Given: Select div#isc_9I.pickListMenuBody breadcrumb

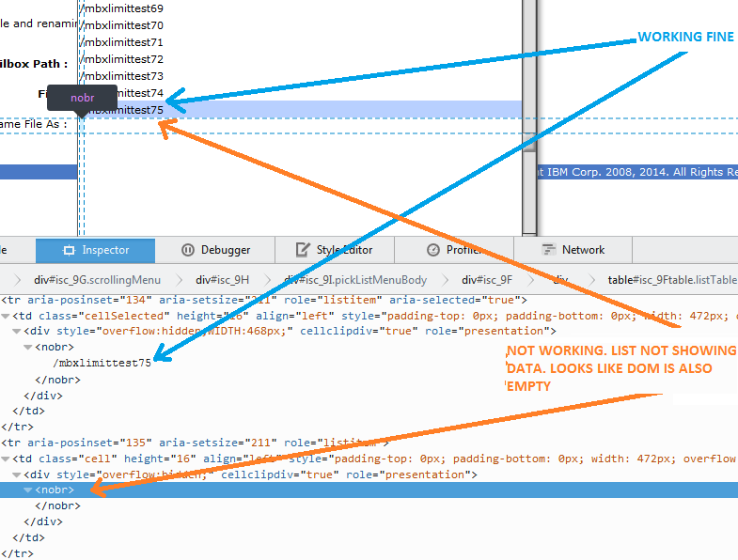Looking at the screenshot, I should pos(354,279).
